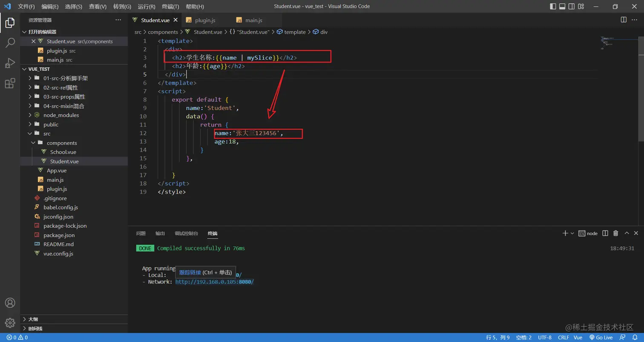
Task: Start Go Live server from status bar
Action: pyautogui.click(x=601, y=337)
